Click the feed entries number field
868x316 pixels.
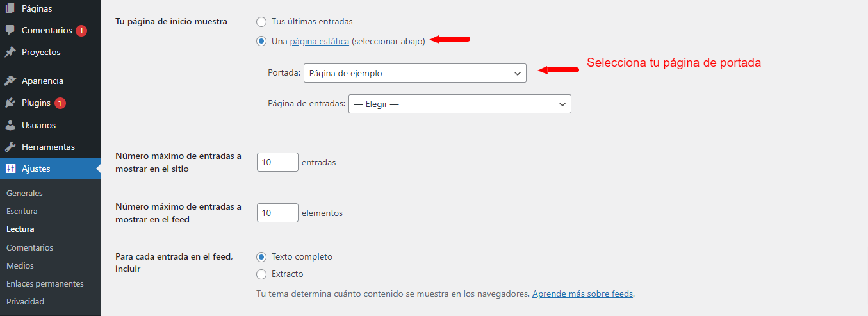pos(277,213)
